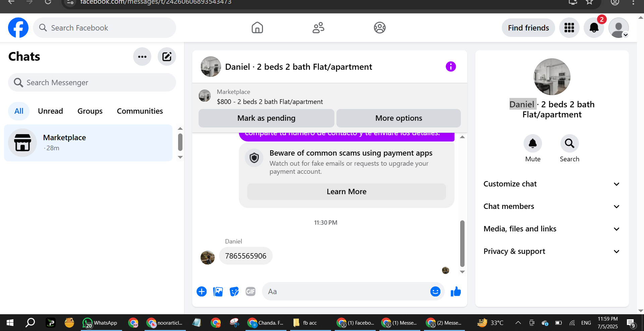This screenshot has height=331, width=644.
Task: Expand Media, files and links section
Action: pos(552,229)
